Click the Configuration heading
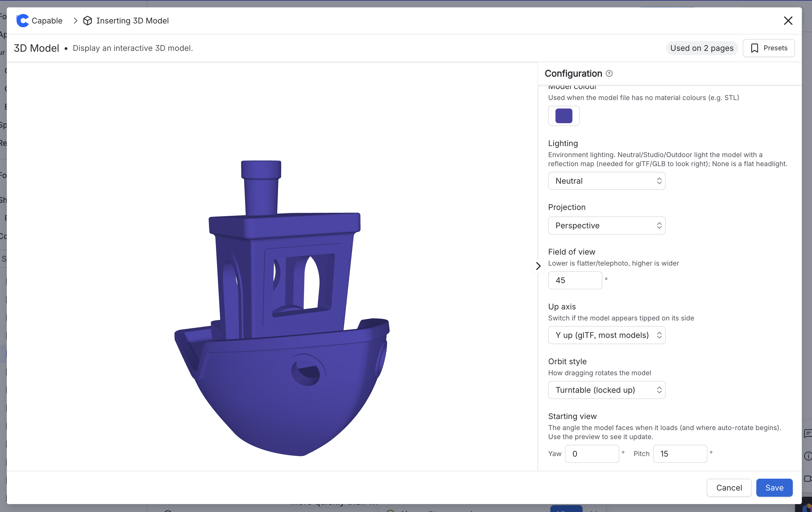This screenshot has width=812, height=512. click(573, 73)
